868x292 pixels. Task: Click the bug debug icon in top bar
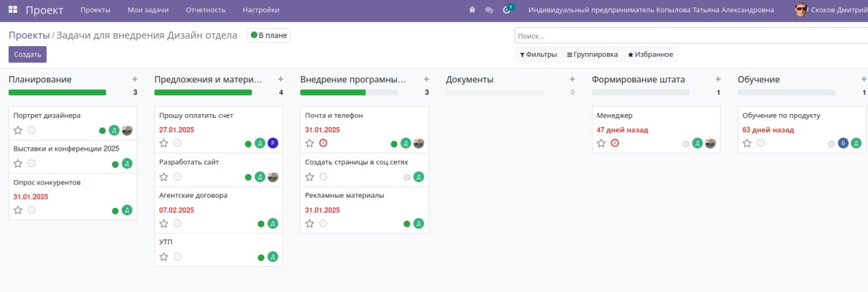[x=473, y=10]
